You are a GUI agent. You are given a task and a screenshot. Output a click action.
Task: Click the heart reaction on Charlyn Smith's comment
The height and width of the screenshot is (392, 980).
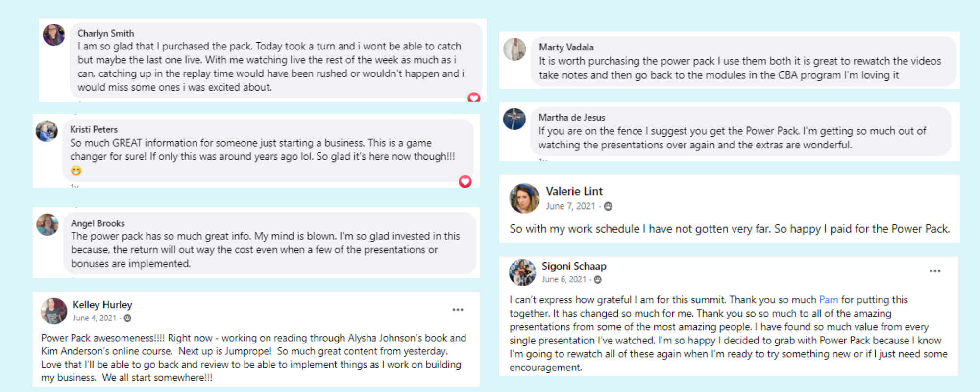474,97
